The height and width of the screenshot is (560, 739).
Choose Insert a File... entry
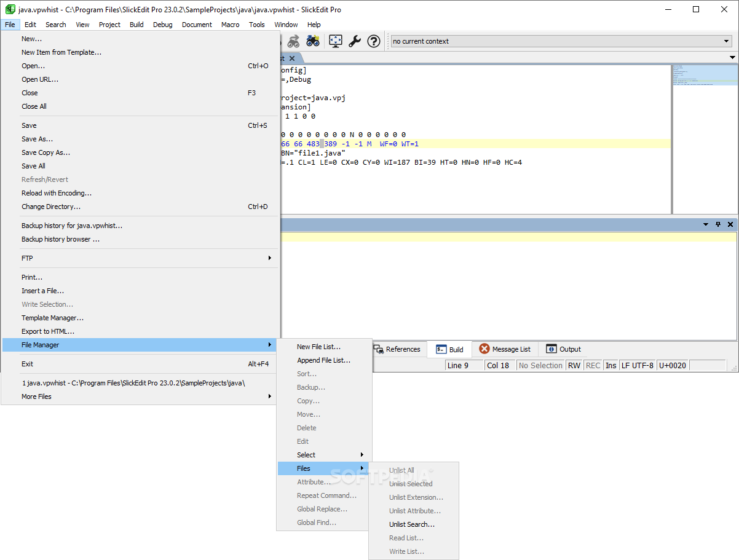[141, 291]
